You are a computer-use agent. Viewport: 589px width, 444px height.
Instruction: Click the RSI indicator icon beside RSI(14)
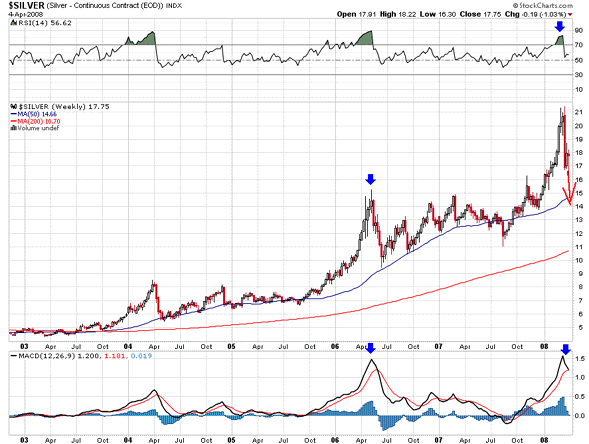(x=14, y=23)
